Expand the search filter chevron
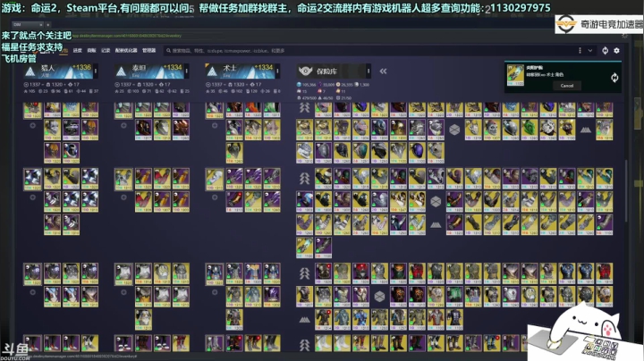Image resolution: width=644 pixels, height=361 pixels. (590, 50)
